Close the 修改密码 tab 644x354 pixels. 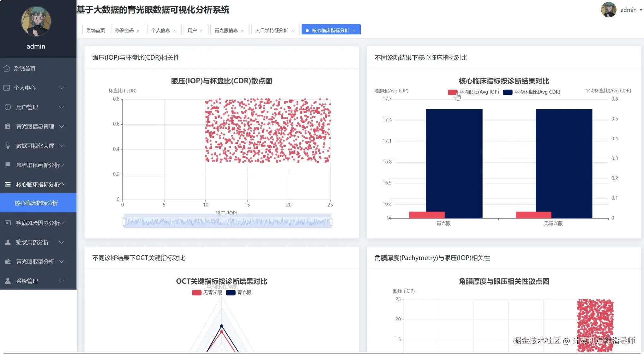coord(138,30)
